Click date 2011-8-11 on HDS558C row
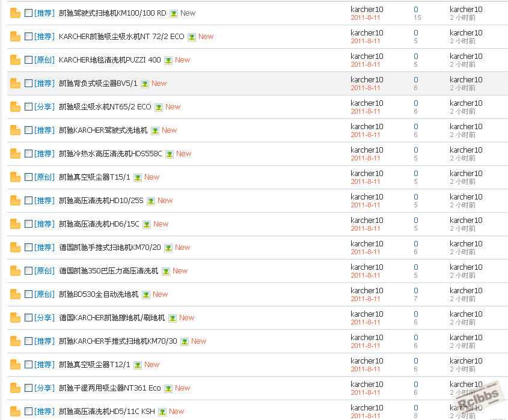 [365, 158]
